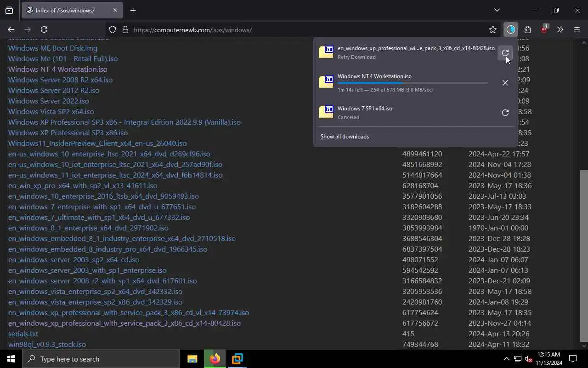Screen dimensions: 588x368
Task: Bookmark this page with the star icon
Action: click(x=493, y=30)
